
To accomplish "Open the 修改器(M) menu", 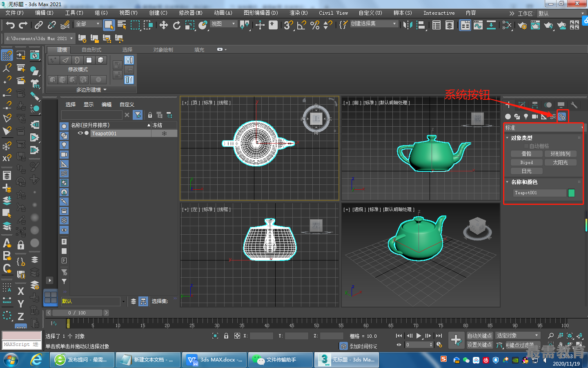I will click(191, 13).
